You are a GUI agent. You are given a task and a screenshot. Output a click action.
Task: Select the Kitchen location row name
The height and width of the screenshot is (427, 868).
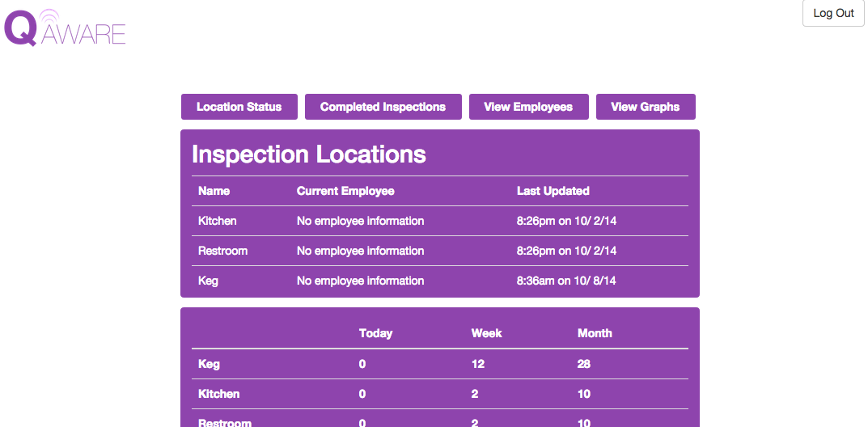pyautogui.click(x=217, y=222)
